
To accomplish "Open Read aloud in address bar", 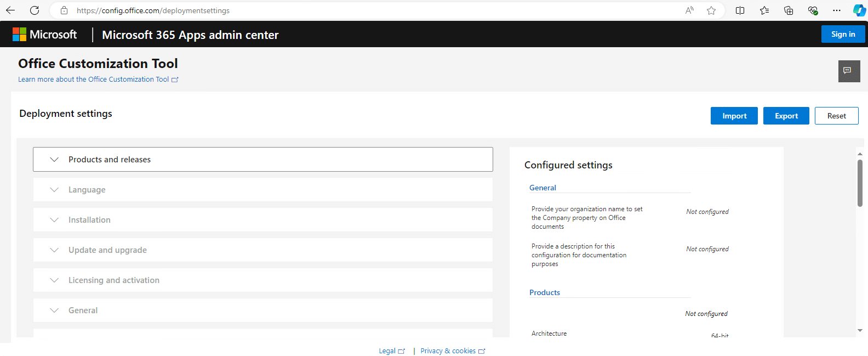I will 689,10.
